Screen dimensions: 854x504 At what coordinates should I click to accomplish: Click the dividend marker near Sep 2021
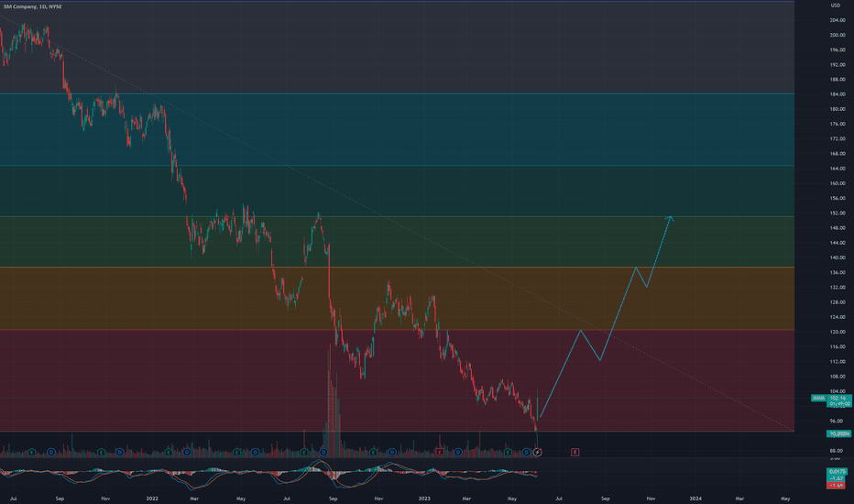tap(51, 453)
